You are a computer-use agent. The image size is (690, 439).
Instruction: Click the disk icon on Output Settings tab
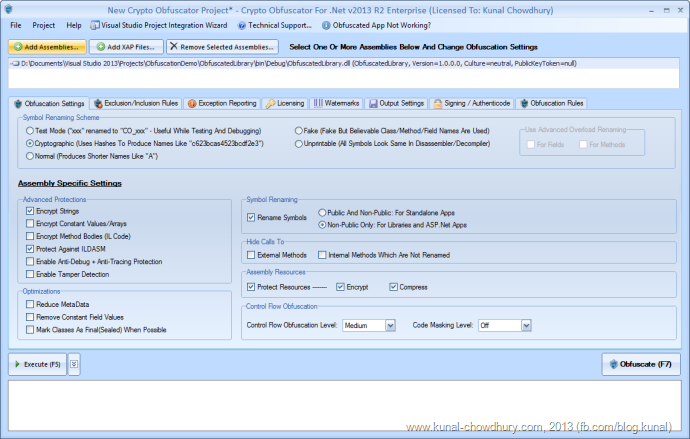(373, 103)
